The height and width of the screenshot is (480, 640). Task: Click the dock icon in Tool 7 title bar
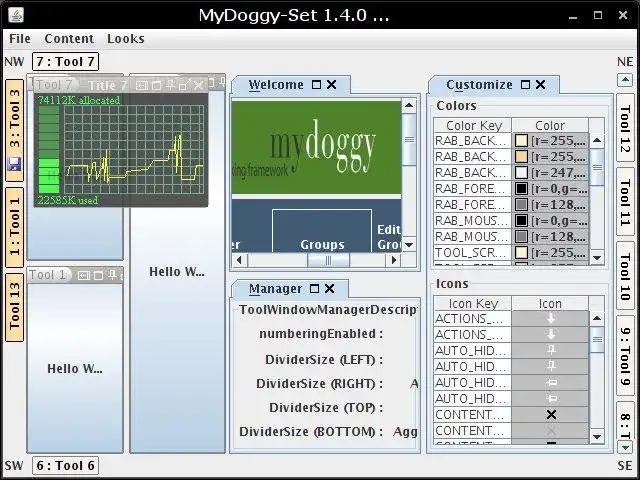coord(142,85)
